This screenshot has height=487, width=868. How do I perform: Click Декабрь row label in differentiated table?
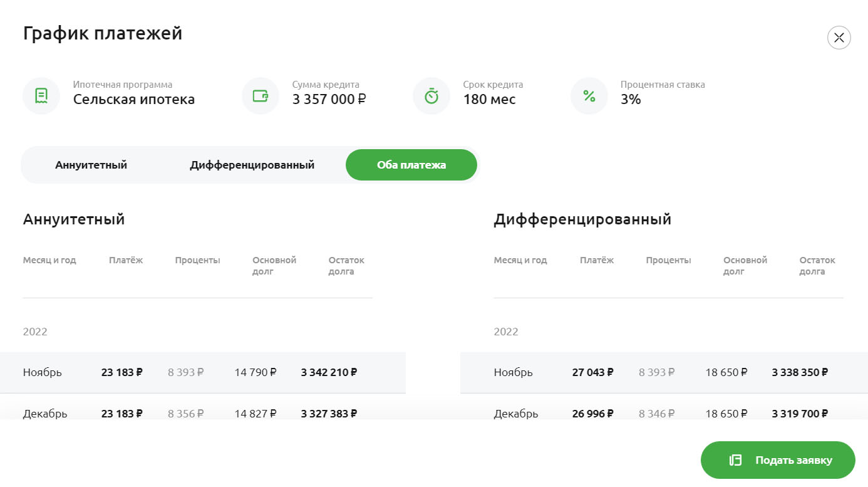516,414
